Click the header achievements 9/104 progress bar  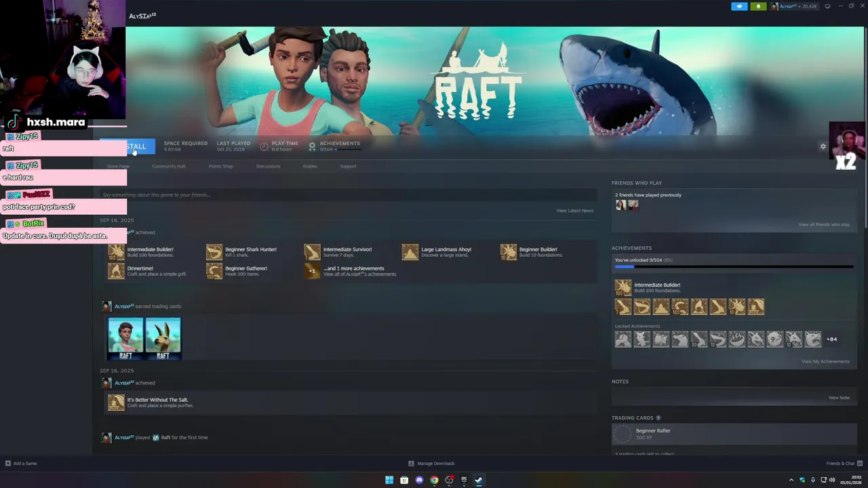tap(347, 149)
